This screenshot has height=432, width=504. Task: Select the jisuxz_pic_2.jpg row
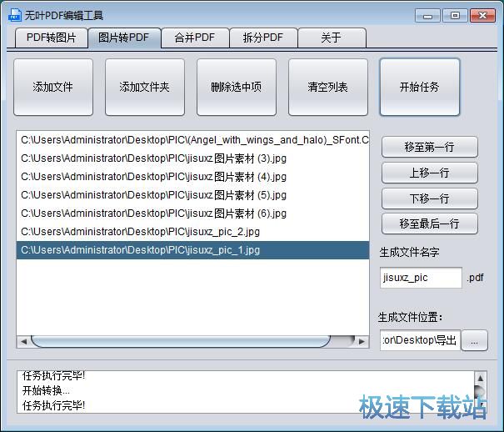192,232
